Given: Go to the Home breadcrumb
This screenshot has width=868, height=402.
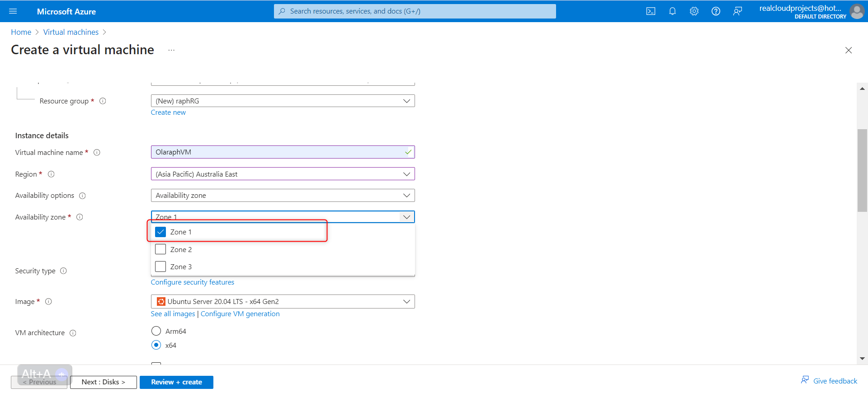Looking at the screenshot, I should 21,32.
